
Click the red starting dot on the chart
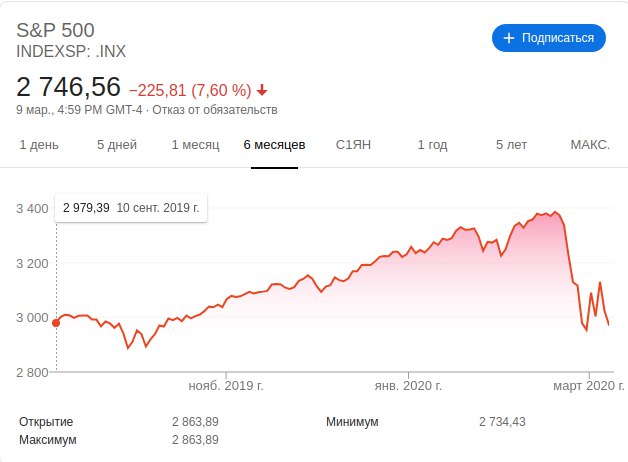56,322
